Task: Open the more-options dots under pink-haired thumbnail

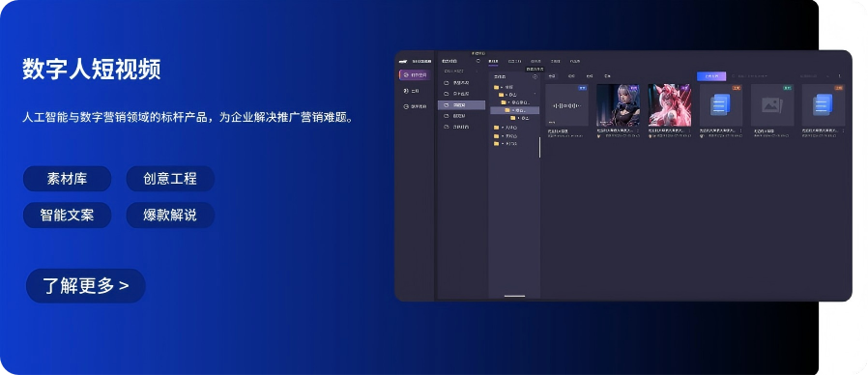Action: (x=689, y=130)
